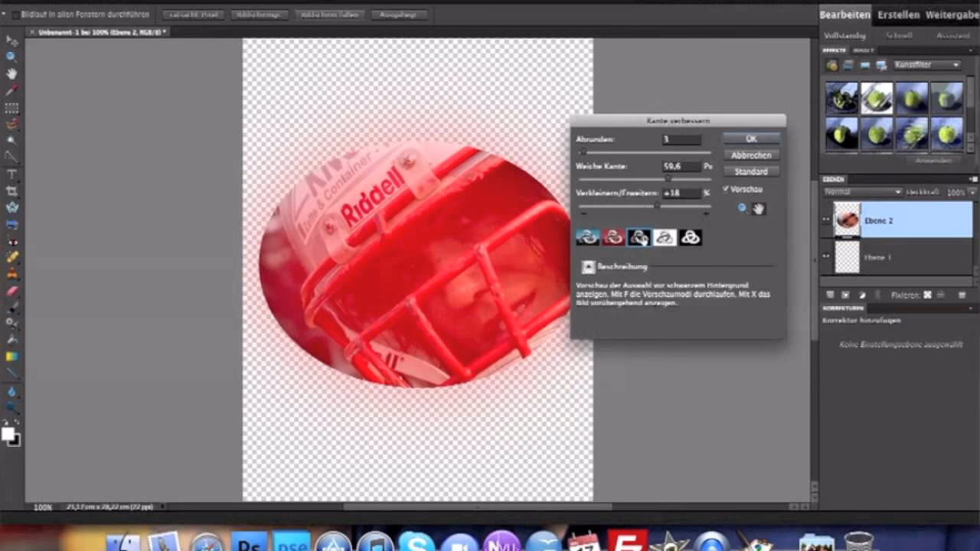
Task: Switch to Assistent edit mode
Action: click(x=952, y=35)
